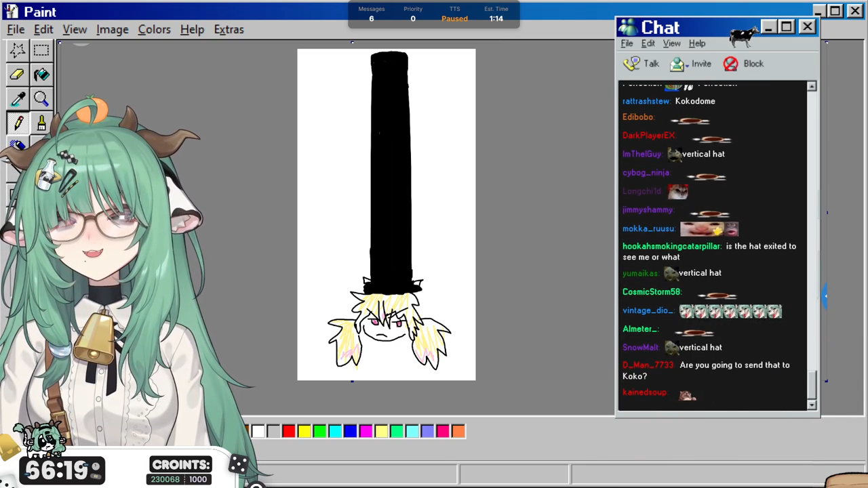The width and height of the screenshot is (868, 488).
Task: Close the Chat window
Action: pyautogui.click(x=807, y=26)
